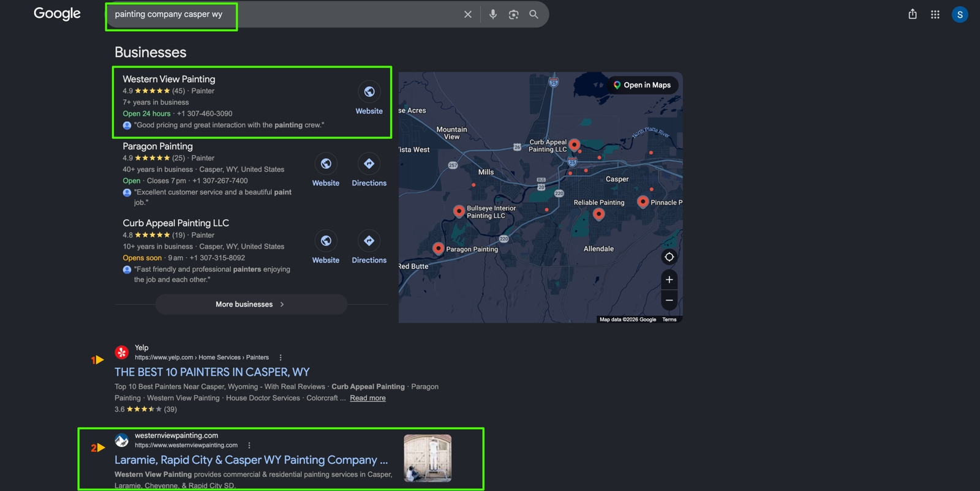This screenshot has width=980, height=491.
Task: Center map on my location
Action: pyautogui.click(x=669, y=257)
